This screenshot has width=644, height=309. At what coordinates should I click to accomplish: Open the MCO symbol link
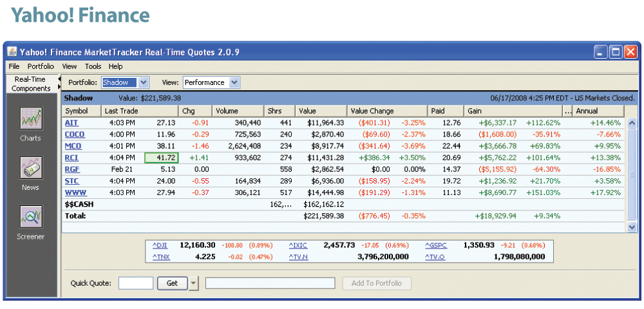tap(73, 146)
